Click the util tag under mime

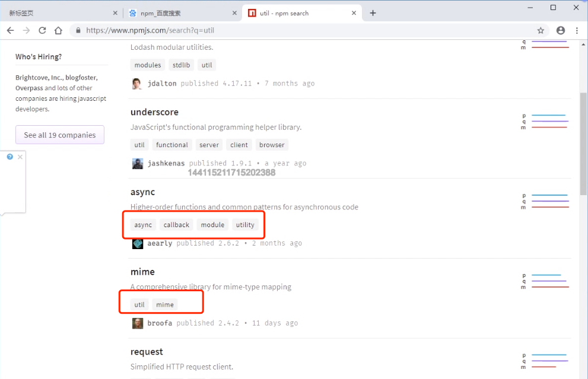point(139,304)
